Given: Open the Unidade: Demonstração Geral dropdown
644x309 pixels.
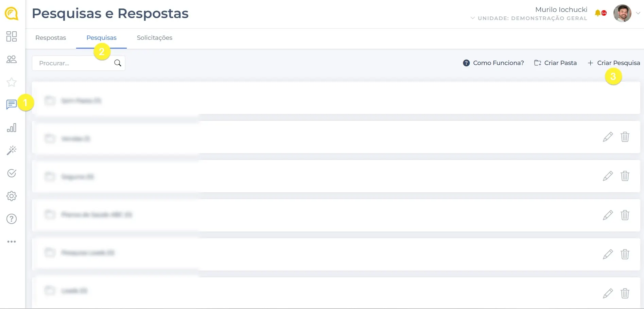Looking at the screenshot, I should click(529, 18).
